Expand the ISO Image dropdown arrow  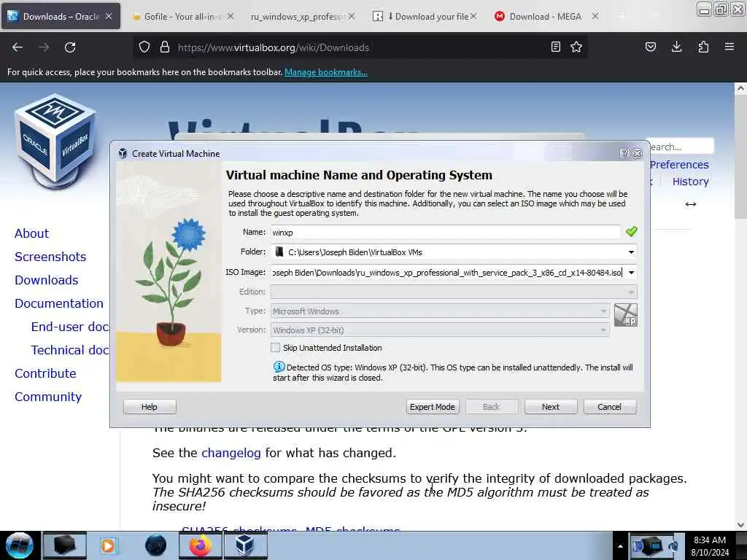pyautogui.click(x=631, y=273)
